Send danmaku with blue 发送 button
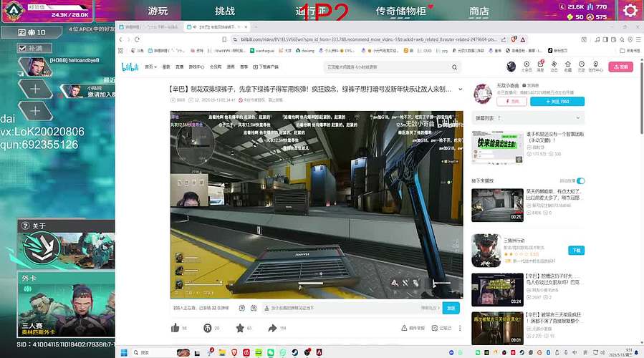The height and width of the screenshot is (358, 644). click(x=451, y=308)
